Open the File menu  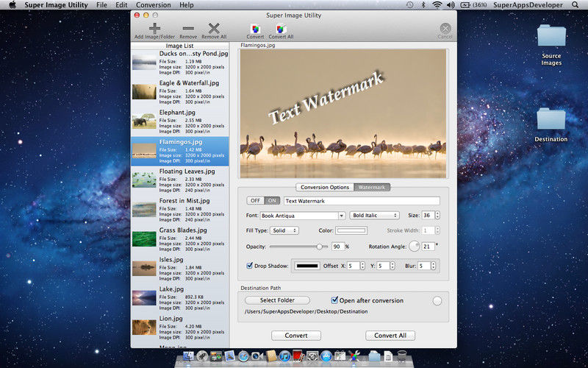[x=101, y=5]
